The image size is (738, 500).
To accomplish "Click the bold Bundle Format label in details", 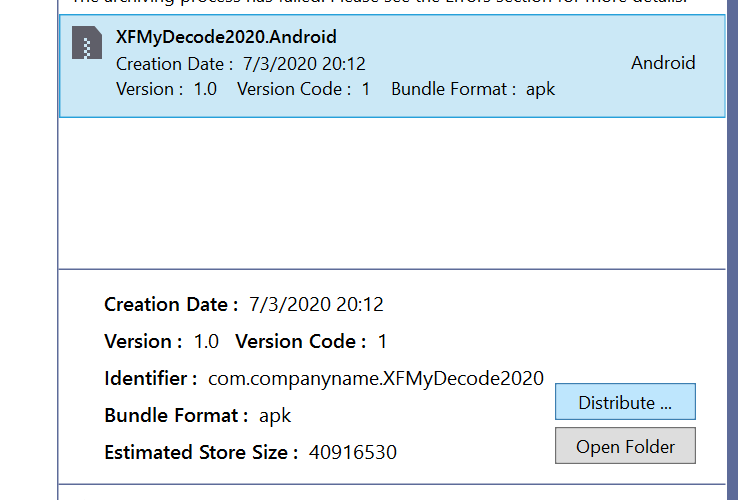I will pyautogui.click(x=176, y=415).
